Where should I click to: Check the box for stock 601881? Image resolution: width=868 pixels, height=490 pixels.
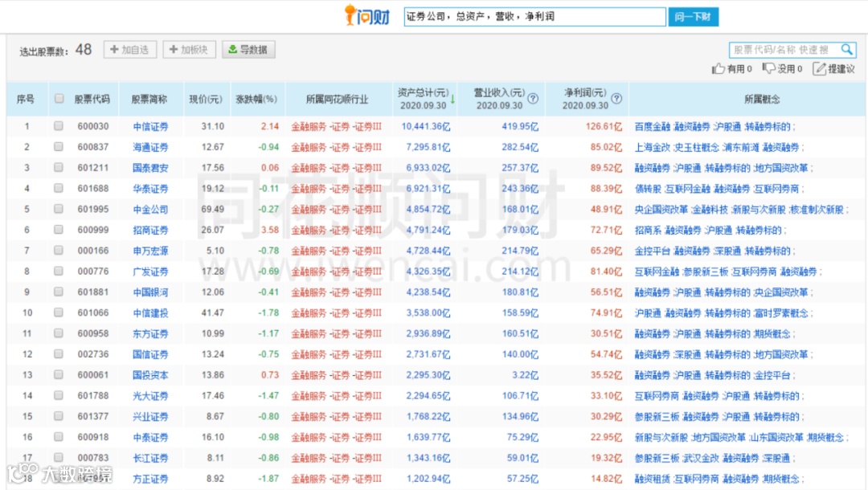[x=59, y=292]
